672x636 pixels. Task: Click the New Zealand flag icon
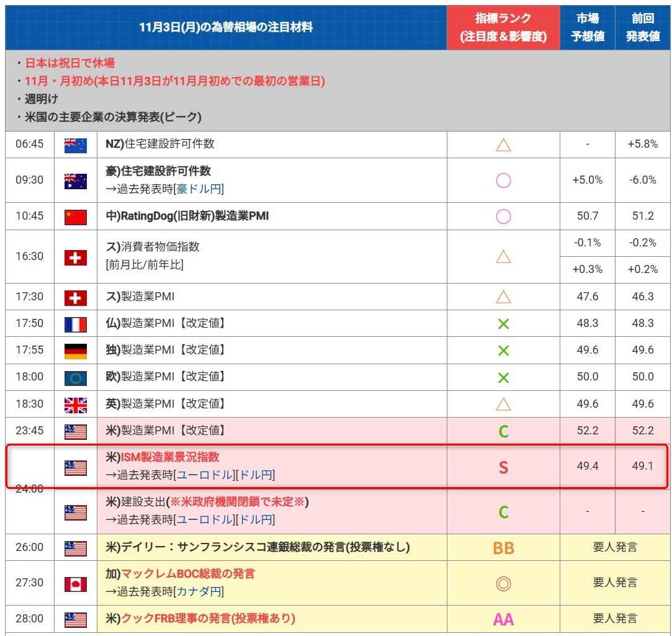pyautogui.click(x=76, y=145)
